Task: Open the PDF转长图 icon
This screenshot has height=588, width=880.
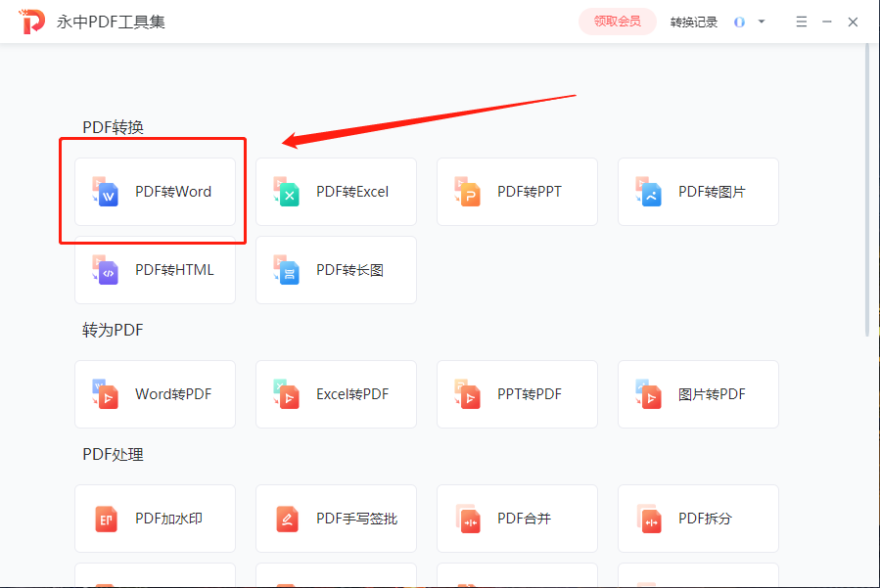Action: [287, 270]
